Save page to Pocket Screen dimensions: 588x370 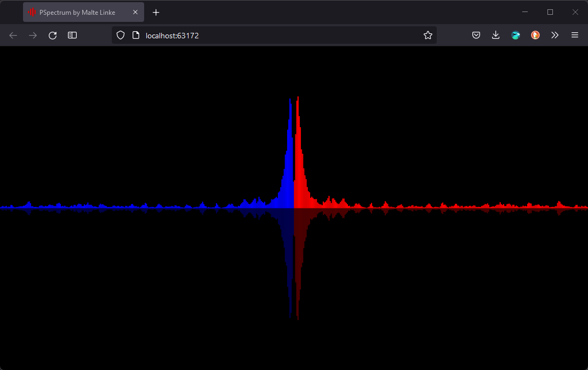coord(476,35)
